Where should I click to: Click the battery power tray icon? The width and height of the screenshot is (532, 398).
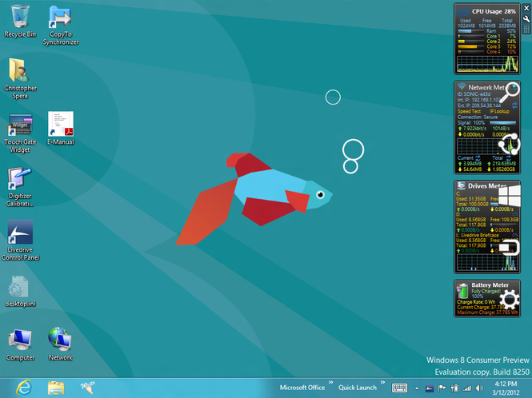454,388
